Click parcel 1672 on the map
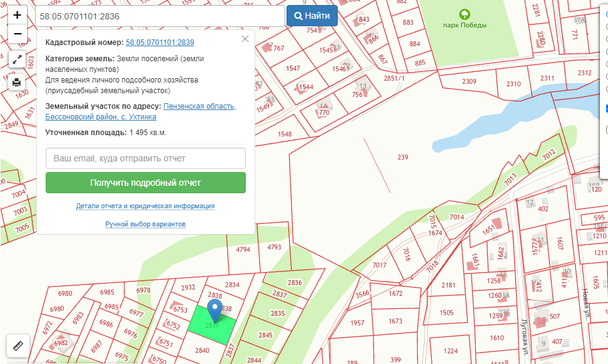This screenshot has height=364, width=608. [x=395, y=293]
